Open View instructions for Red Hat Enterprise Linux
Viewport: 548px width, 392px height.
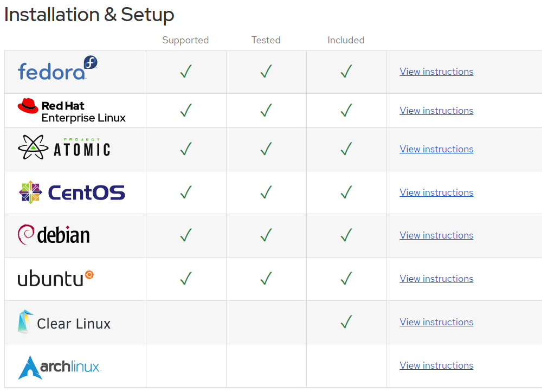coord(436,111)
